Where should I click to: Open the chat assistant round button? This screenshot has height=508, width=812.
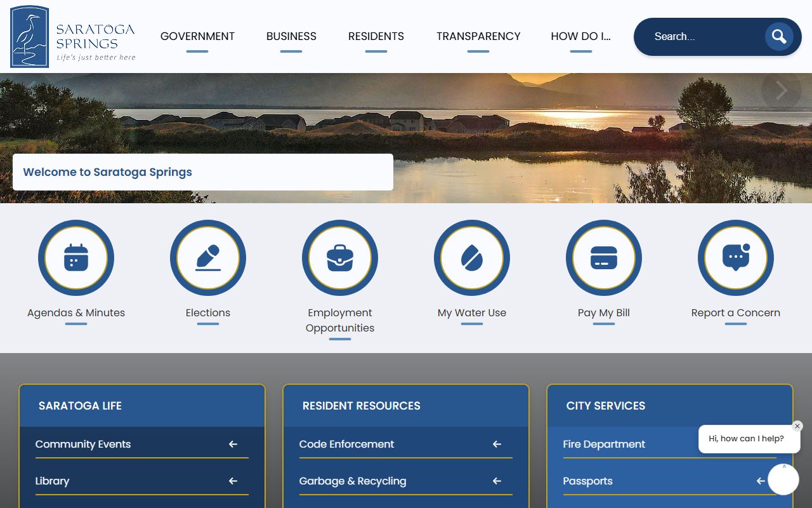pyautogui.click(x=783, y=479)
